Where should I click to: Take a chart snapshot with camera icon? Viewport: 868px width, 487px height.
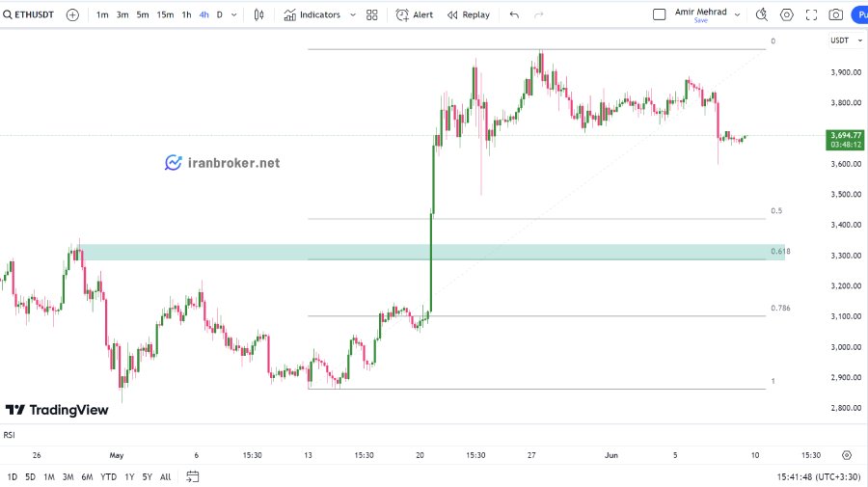point(836,14)
